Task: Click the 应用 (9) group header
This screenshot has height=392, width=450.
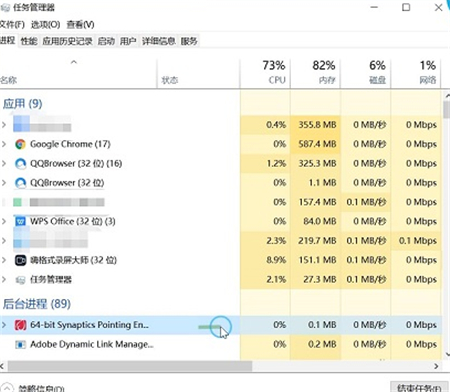Action: click(x=23, y=104)
